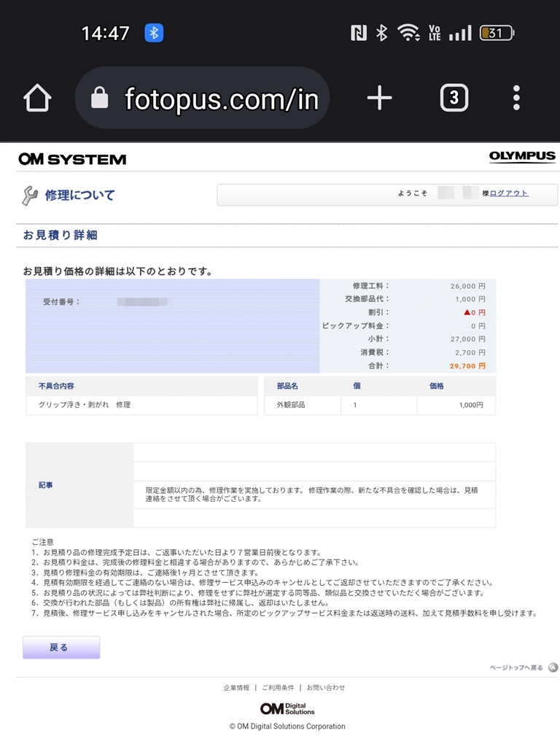
Task: Click the red ▲0 円 discount value
Action: (x=474, y=312)
